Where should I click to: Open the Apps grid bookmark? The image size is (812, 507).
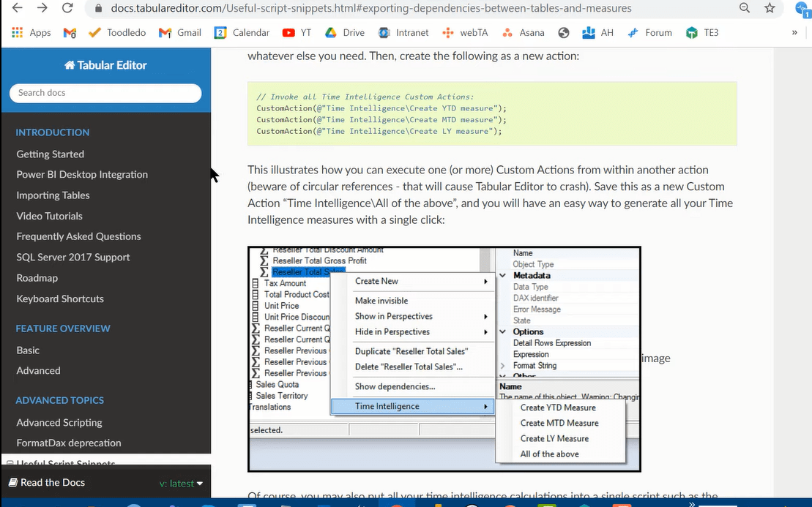(31, 33)
